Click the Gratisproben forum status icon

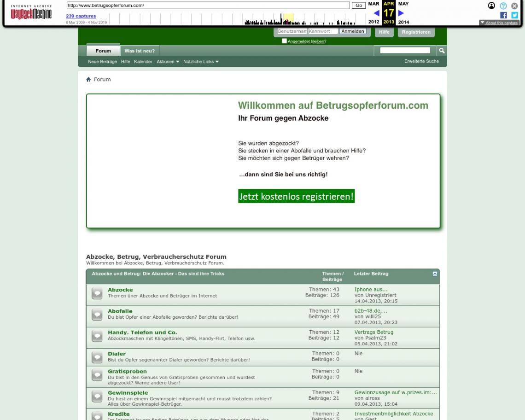coord(97,375)
